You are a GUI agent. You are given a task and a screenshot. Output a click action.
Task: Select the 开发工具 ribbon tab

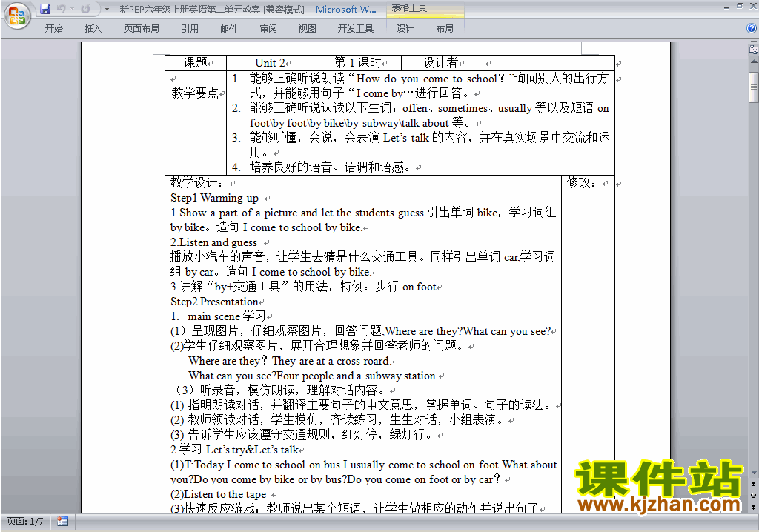tap(355, 29)
